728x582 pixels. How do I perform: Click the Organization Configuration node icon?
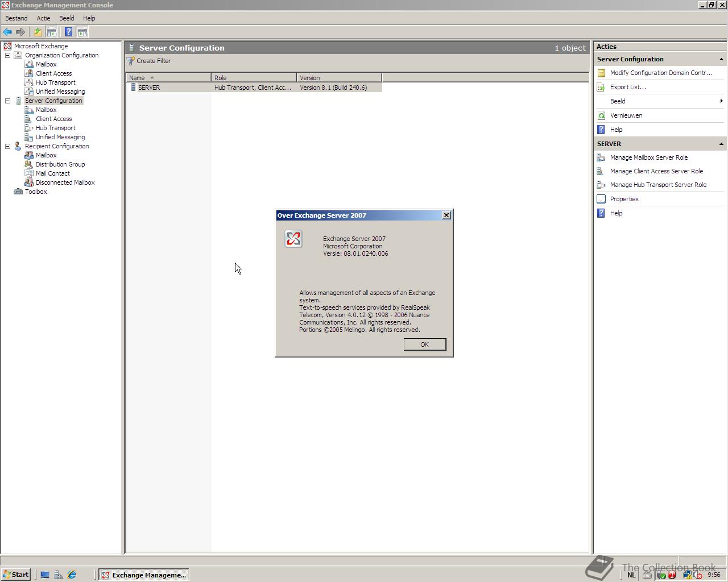click(x=18, y=55)
